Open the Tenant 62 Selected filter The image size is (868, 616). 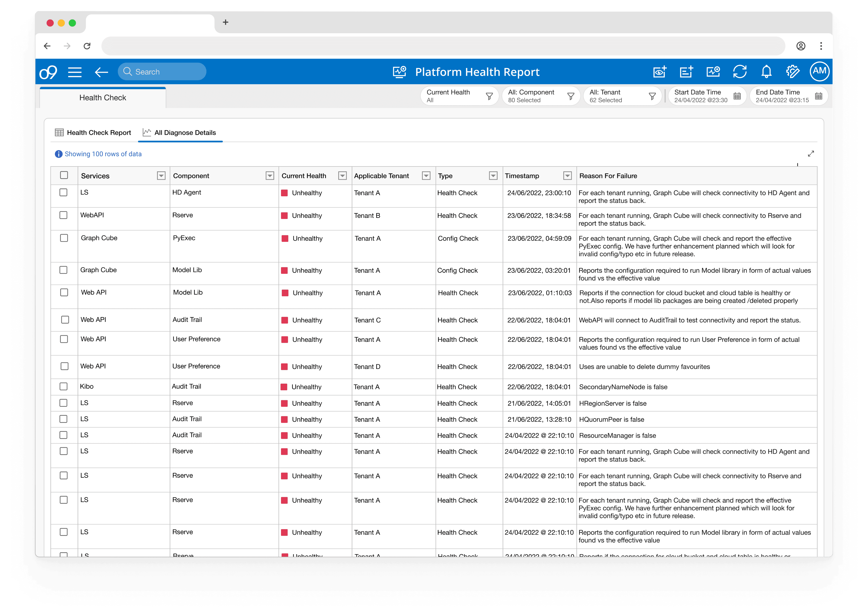622,96
